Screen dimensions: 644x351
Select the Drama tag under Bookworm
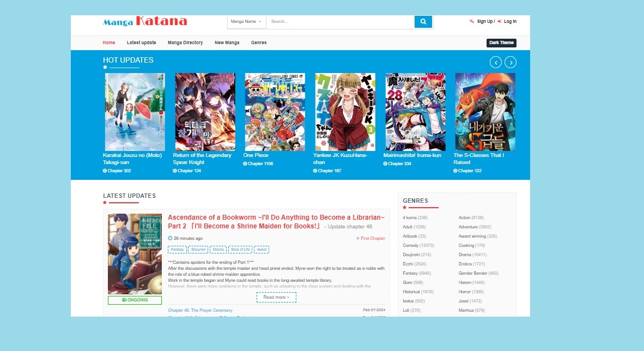218,250
